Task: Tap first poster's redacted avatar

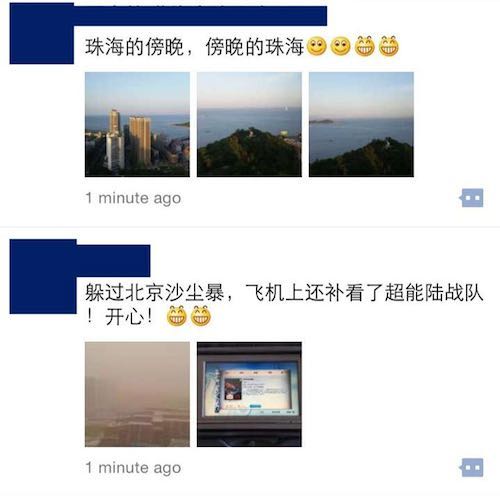Action: point(42,33)
